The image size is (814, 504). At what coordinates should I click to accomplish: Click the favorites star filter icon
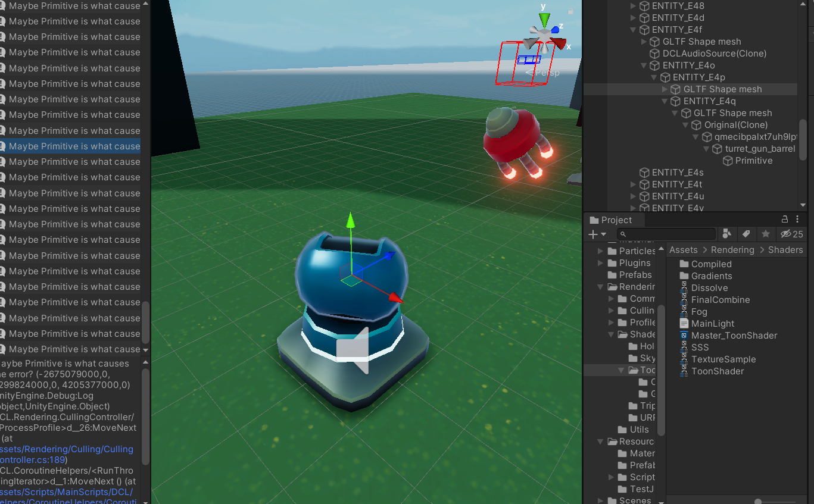tap(766, 234)
